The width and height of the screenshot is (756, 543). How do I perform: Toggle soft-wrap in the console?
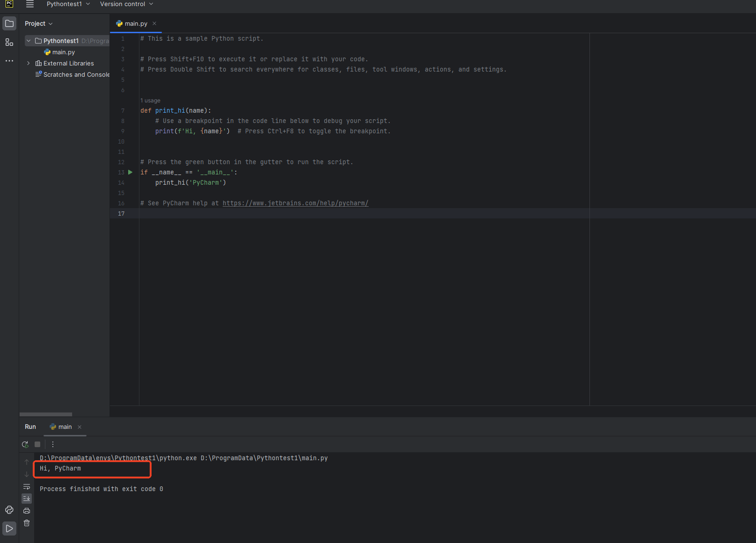coord(26,486)
